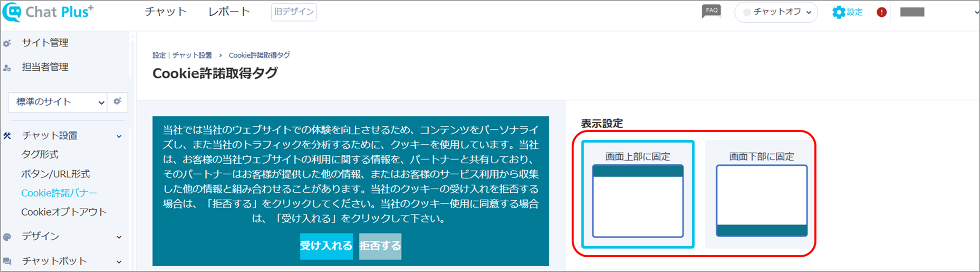Image resolution: width=980 pixels, height=272 pixels.
Task: Click the チャット設置 breadcrumb link
Action: [x=192, y=55]
